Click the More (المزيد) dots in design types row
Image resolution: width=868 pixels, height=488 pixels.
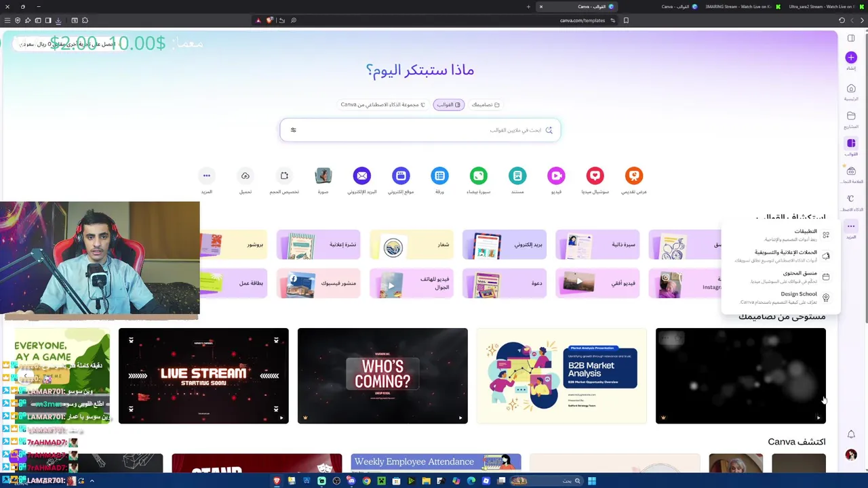[207, 176]
